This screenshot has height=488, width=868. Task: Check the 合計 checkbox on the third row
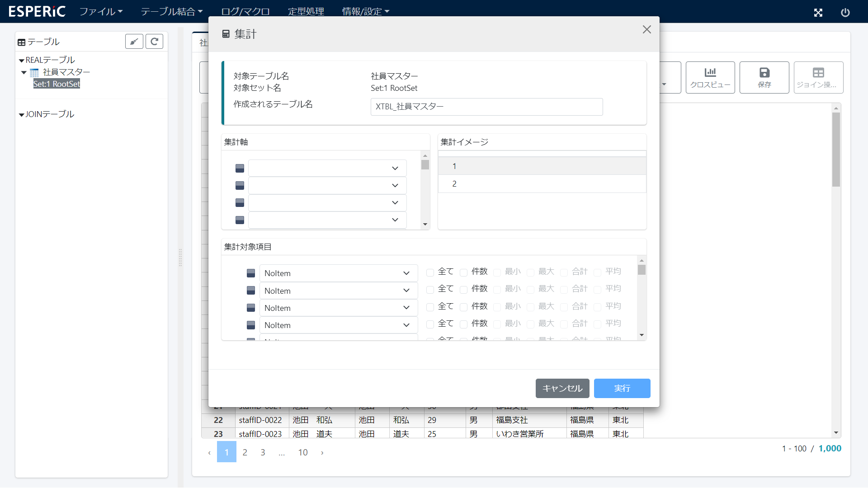[x=563, y=306]
